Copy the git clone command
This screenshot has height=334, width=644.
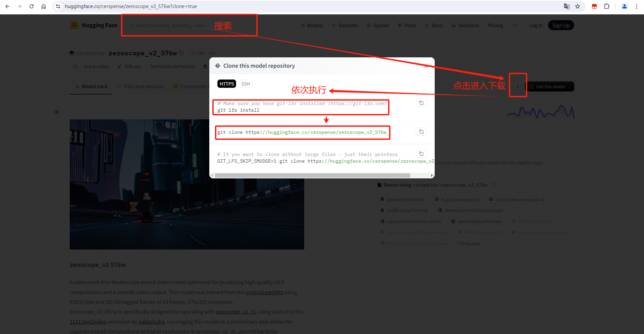tap(421, 131)
